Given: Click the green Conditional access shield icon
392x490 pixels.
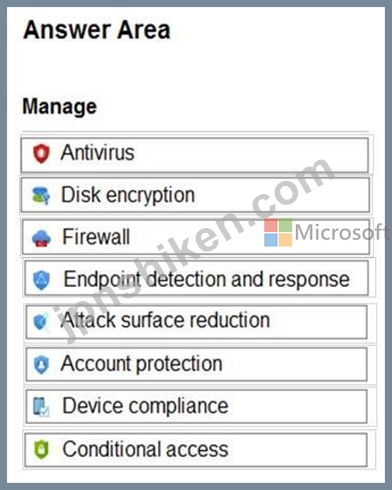Looking at the screenshot, I should tap(41, 449).
